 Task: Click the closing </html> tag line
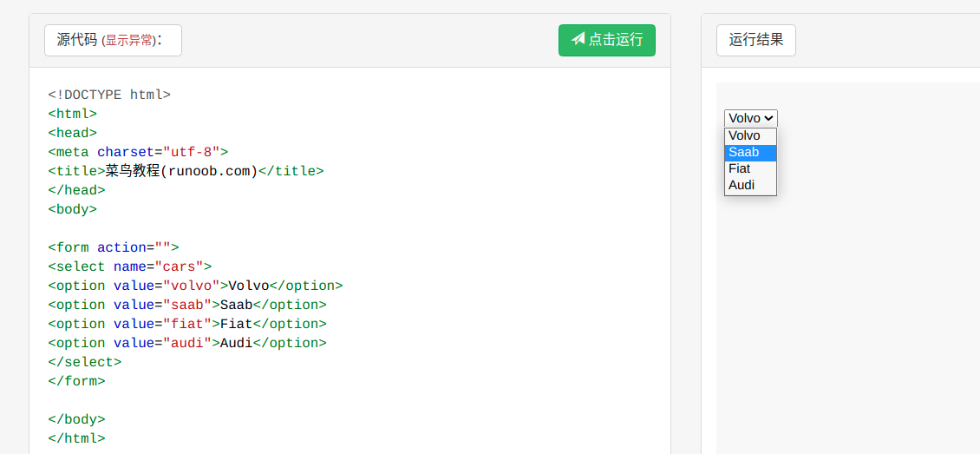[x=76, y=438]
